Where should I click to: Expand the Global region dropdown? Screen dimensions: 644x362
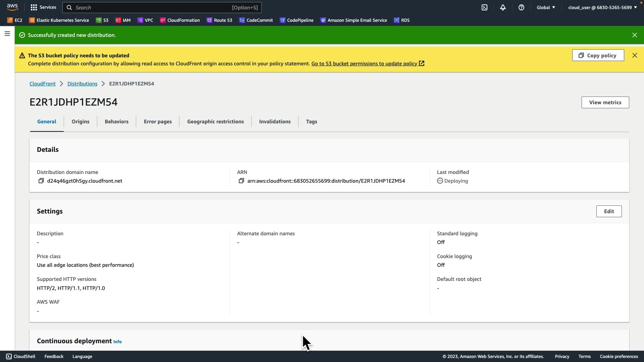pyautogui.click(x=546, y=7)
